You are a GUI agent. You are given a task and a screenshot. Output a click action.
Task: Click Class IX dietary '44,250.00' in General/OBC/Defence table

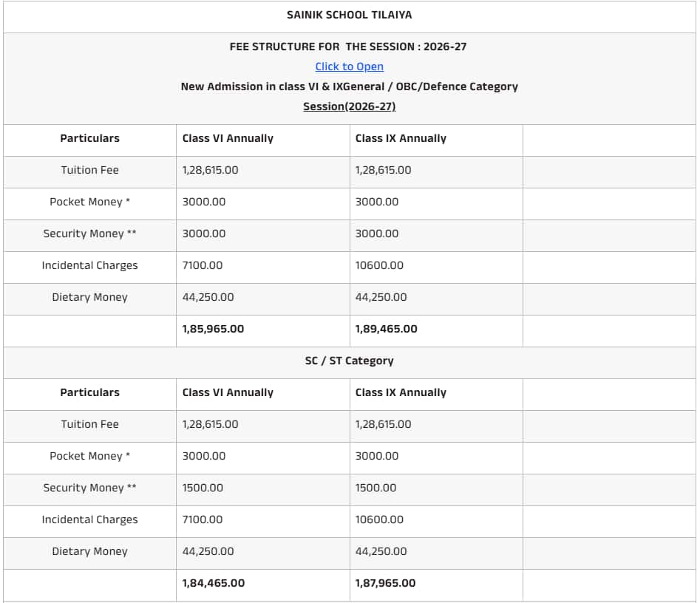coord(381,297)
